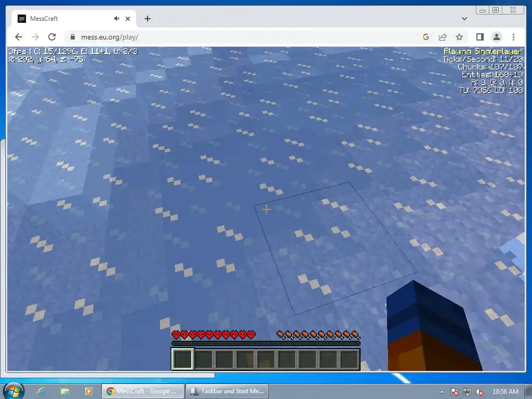The width and height of the screenshot is (532, 399).
Task: Select the MessCraft browser tab
Action: coord(74,19)
